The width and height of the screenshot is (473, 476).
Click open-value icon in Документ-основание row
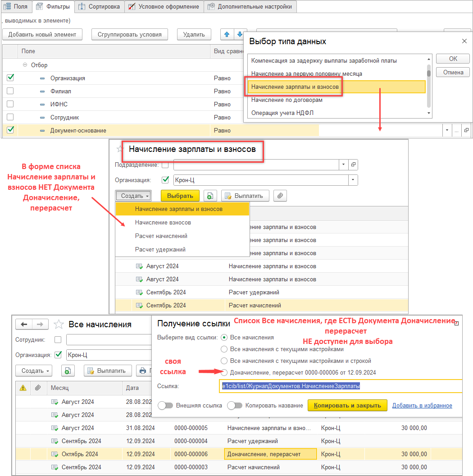click(466, 130)
